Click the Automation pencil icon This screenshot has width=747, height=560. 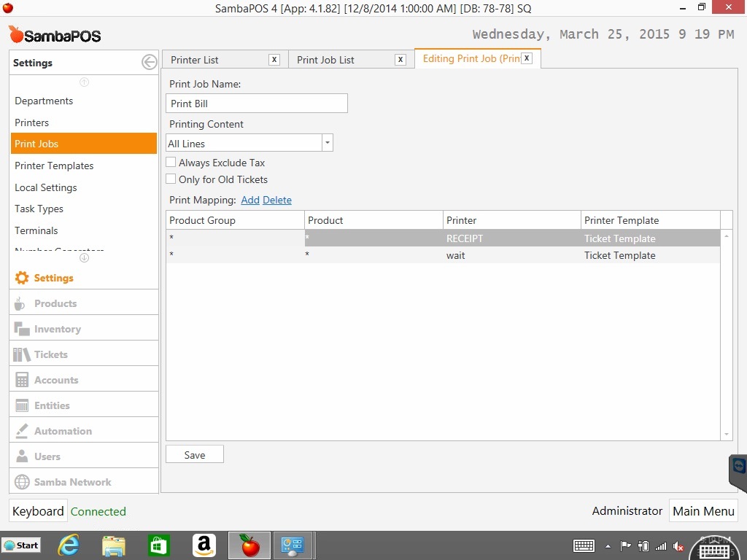click(x=22, y=431)
